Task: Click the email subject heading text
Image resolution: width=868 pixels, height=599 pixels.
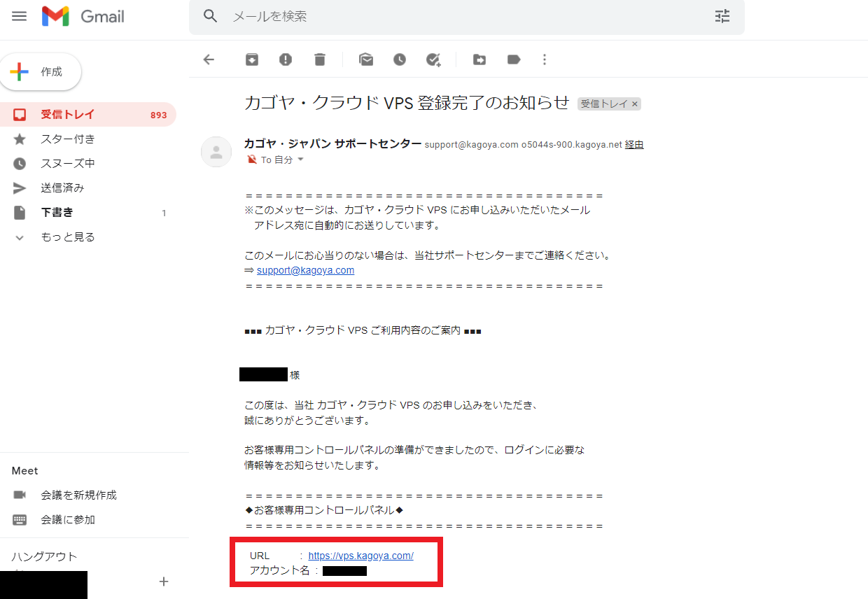Action: [x=407, y=103]
